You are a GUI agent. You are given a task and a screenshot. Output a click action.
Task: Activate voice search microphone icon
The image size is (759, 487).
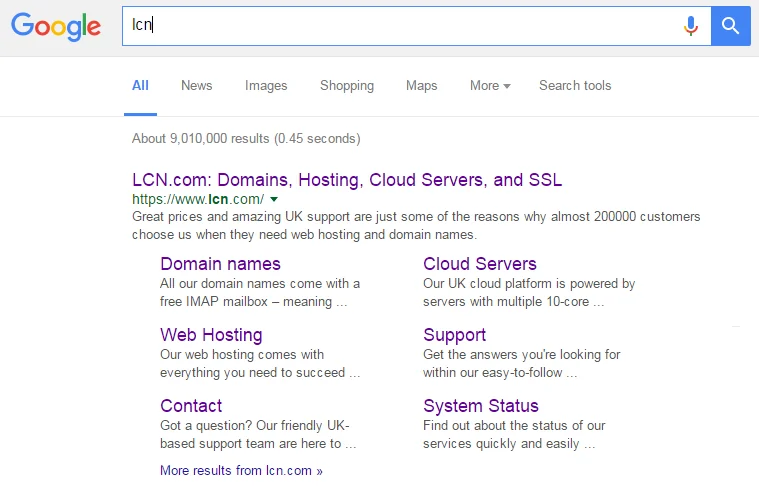pos(691,26)
